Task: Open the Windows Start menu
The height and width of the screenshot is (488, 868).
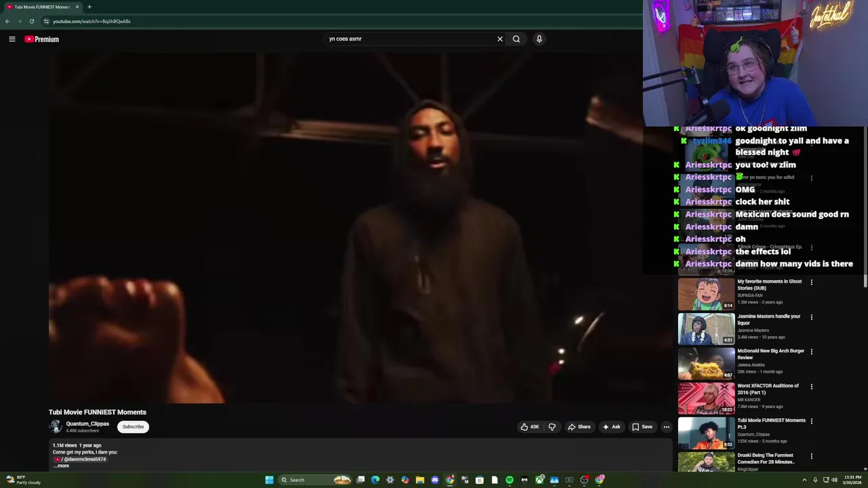Action: tap(269, 480)
